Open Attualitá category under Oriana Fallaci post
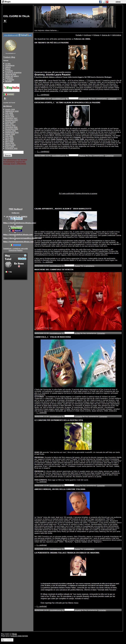This screenshot has height=644, width=126. click(x=78, y=610)
